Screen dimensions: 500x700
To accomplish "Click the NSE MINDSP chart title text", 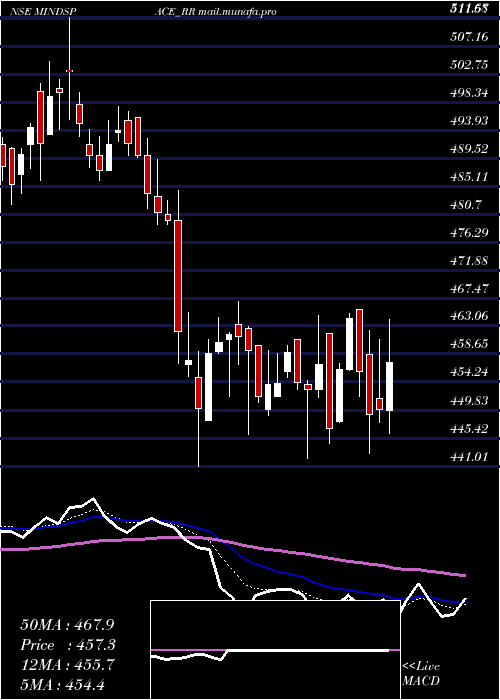I will 45,12.
